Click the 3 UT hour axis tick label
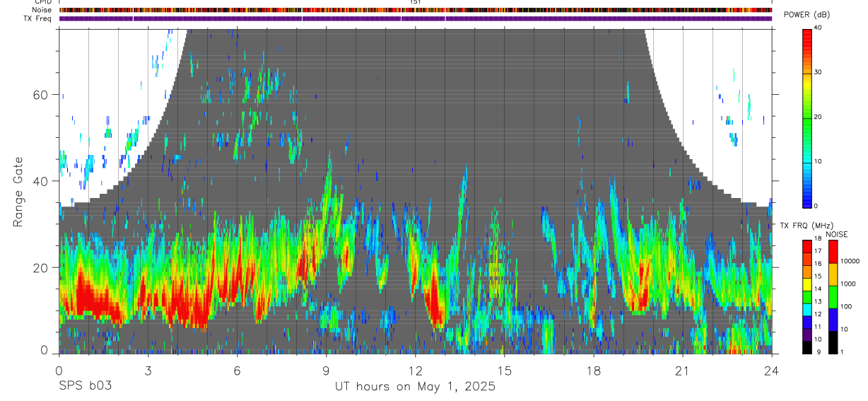The image size is (868, 401). pos(148,371)
